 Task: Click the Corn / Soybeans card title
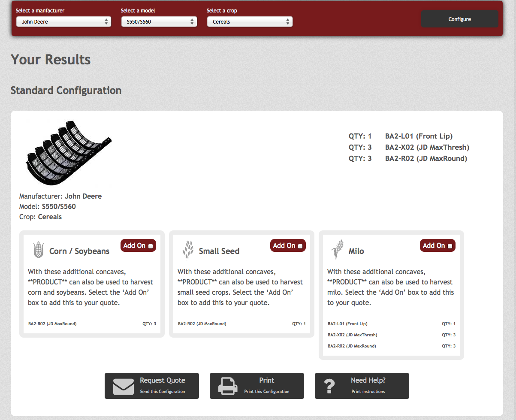(79, 251)
